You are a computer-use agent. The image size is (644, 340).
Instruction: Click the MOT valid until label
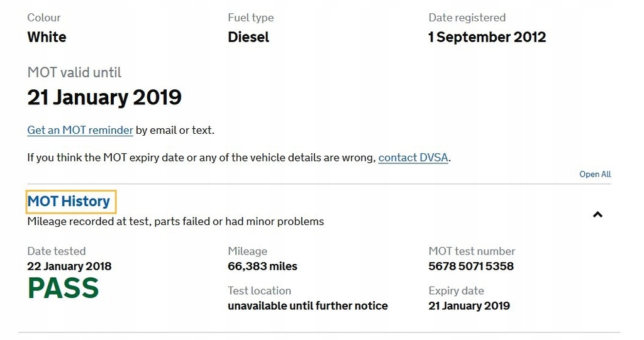point(74,73)
